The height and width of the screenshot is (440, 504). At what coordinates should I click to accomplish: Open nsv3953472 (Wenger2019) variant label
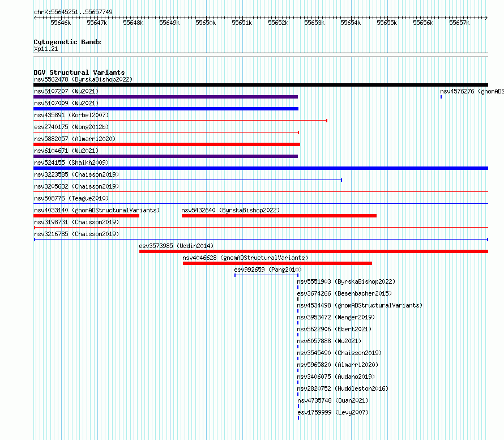(x=336, y=317)
